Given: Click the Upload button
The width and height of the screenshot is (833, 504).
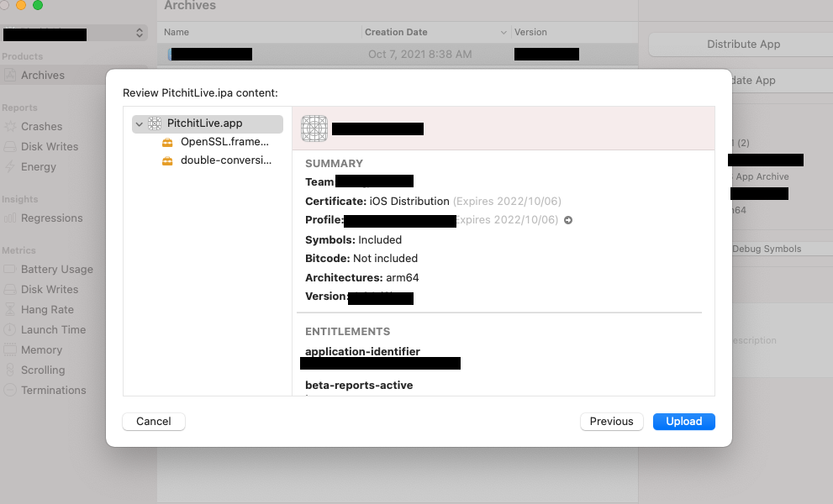Looking at the screenshot, I should tap(683, 421).
